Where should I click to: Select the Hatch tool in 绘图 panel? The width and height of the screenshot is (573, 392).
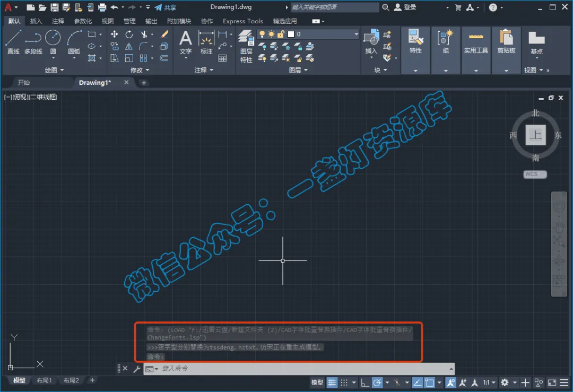pos(92,58)
